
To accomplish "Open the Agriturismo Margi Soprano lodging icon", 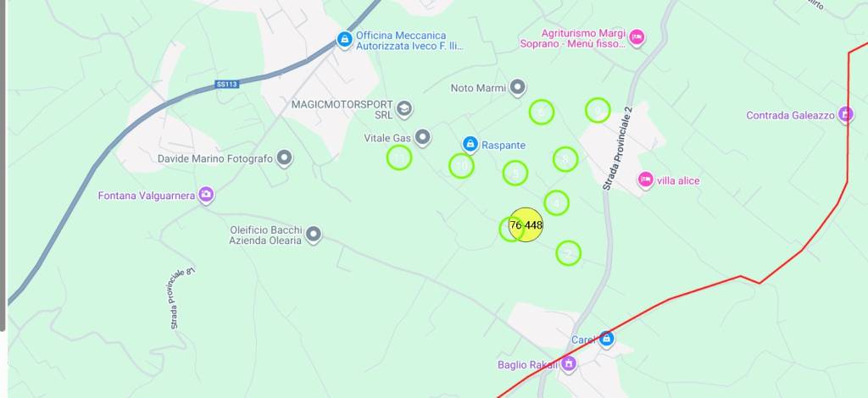I will point(637,37).
